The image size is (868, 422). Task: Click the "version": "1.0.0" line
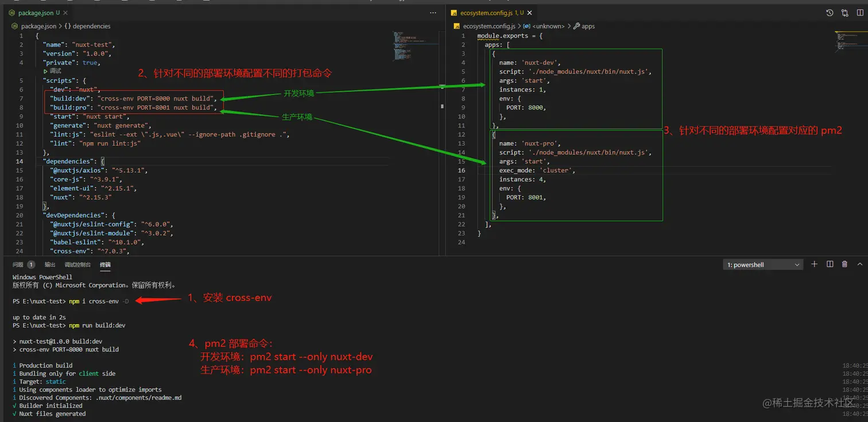77,53
